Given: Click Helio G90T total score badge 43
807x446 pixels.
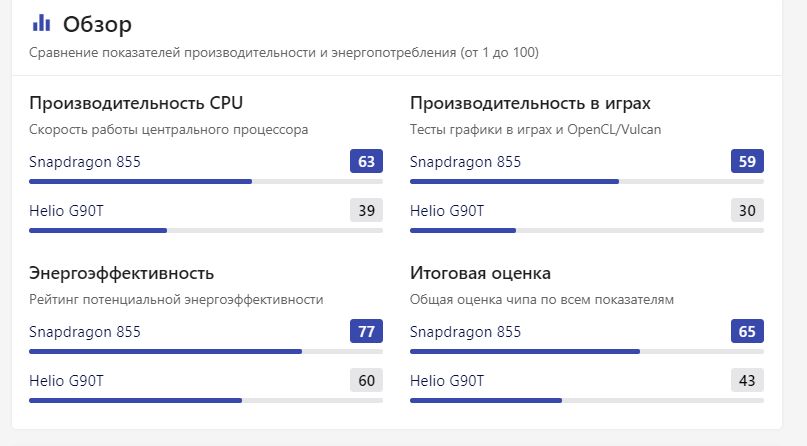Looking at the screenshot, I should pos(747,381).
